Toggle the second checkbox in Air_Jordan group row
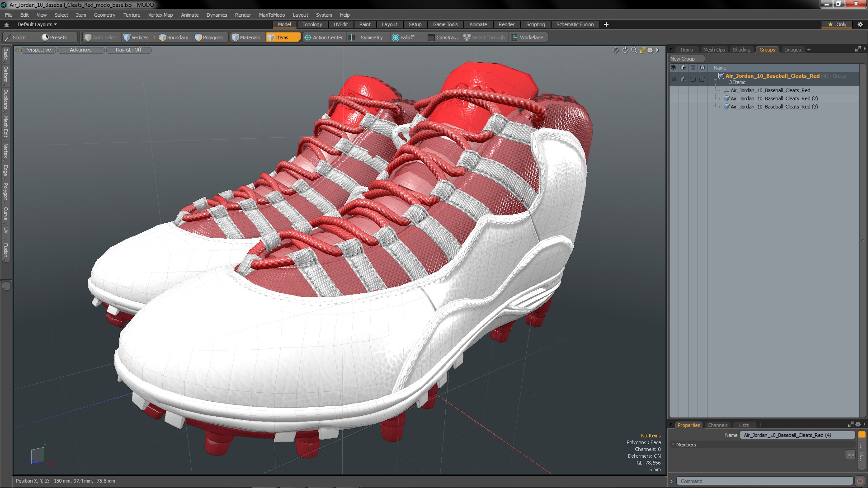 (702, 79)
